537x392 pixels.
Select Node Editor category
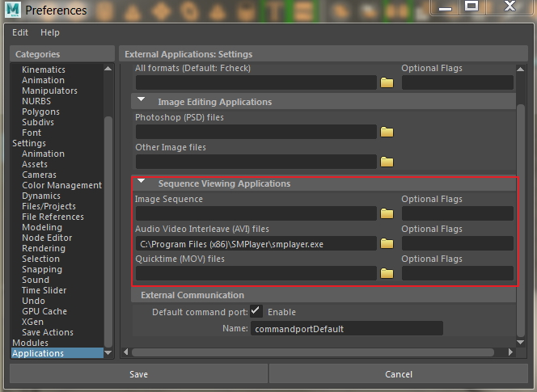(x=47, y=238)
